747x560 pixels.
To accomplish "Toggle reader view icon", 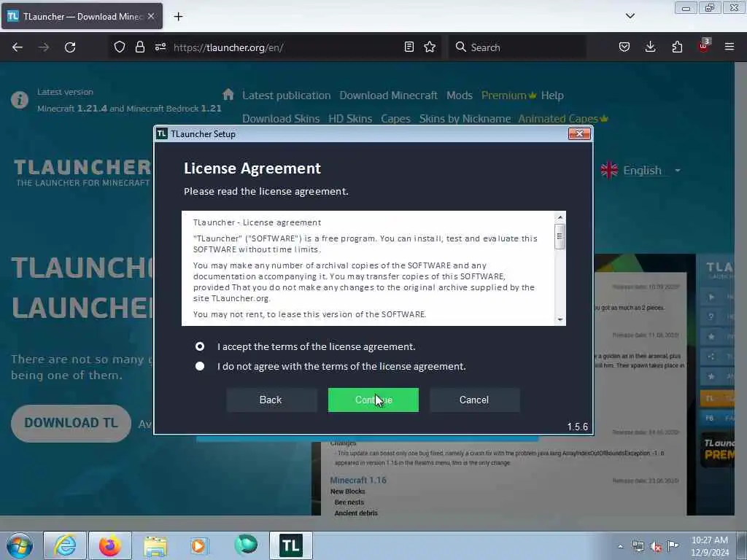I will (409, 47).
